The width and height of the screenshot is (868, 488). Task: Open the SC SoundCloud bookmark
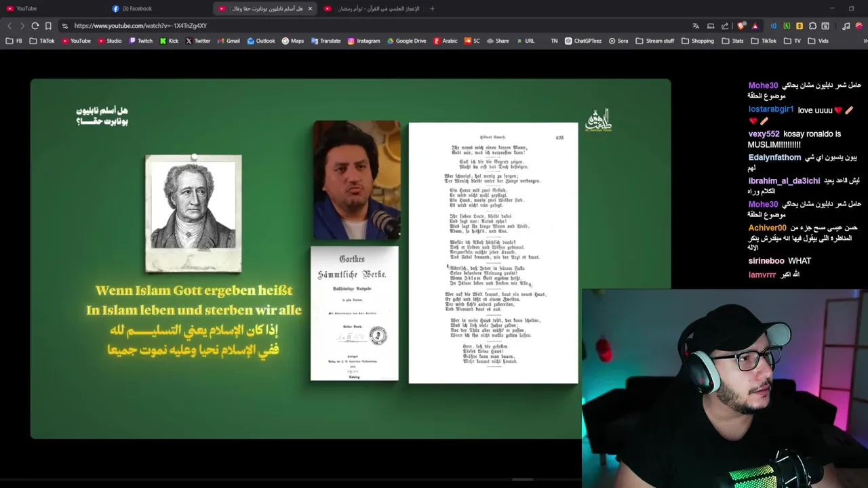[472, 41]
